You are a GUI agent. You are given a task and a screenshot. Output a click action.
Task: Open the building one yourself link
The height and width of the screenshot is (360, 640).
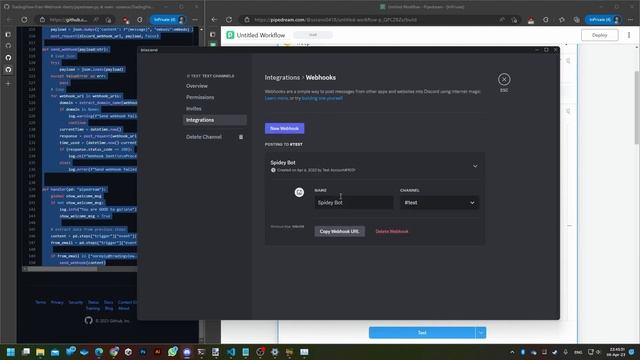click(x=322, y=98)
